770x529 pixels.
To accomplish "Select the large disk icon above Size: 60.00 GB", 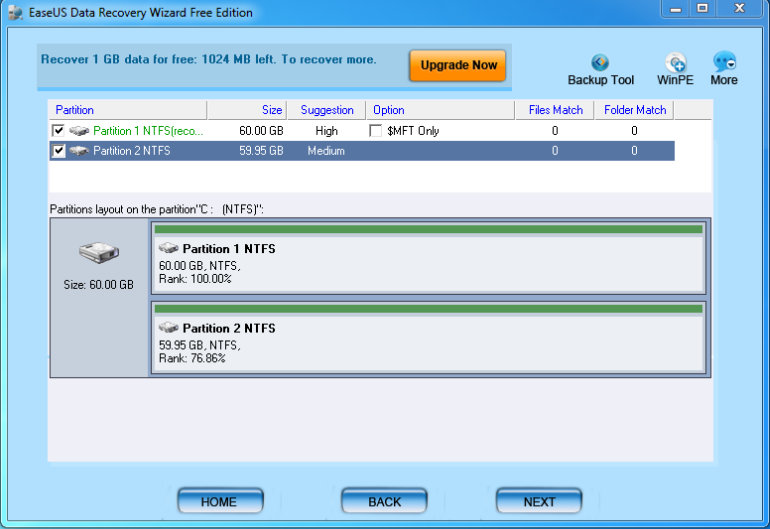I will point(99,252).
